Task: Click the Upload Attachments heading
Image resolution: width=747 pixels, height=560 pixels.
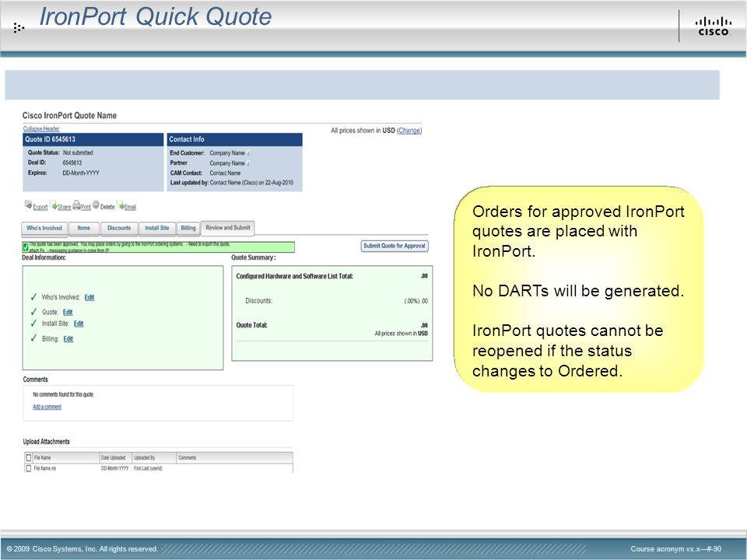Action: pyautogui.click(x=46, y=442)
